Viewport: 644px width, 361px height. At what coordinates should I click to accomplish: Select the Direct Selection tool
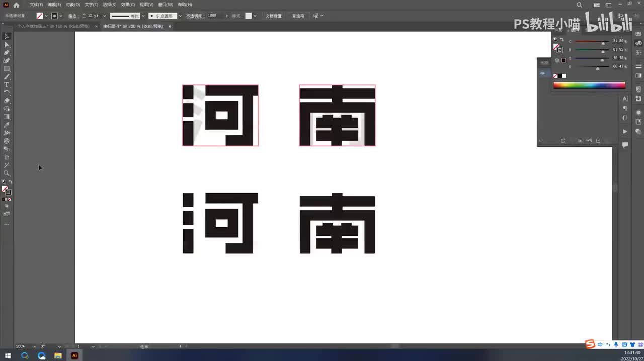pos(7,45)
